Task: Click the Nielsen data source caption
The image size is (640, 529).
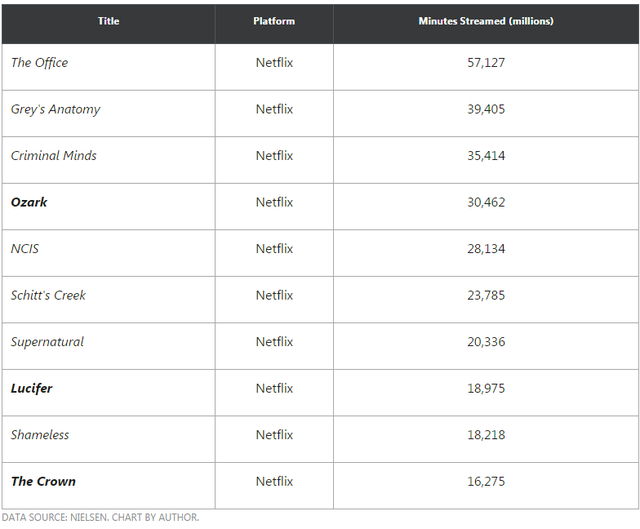Action: click(x=100, y=517)
